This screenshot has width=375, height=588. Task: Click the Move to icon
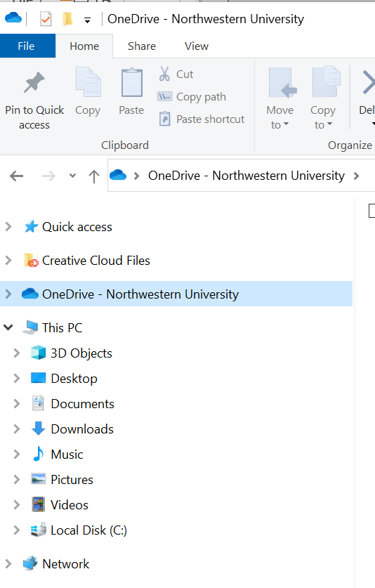(x=282, y=82)
